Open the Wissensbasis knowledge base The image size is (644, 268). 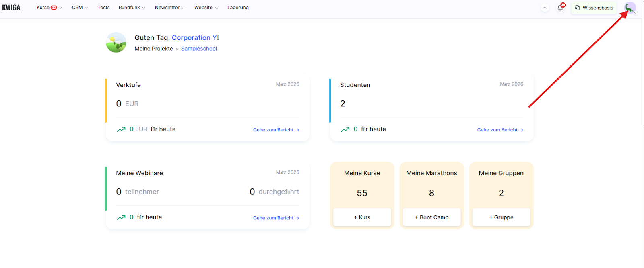tap(594, 8)
